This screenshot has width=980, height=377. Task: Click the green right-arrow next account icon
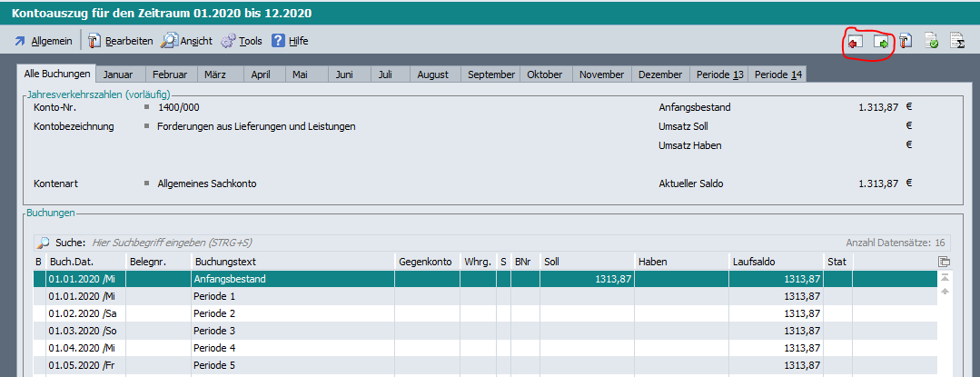coord(880,42)
